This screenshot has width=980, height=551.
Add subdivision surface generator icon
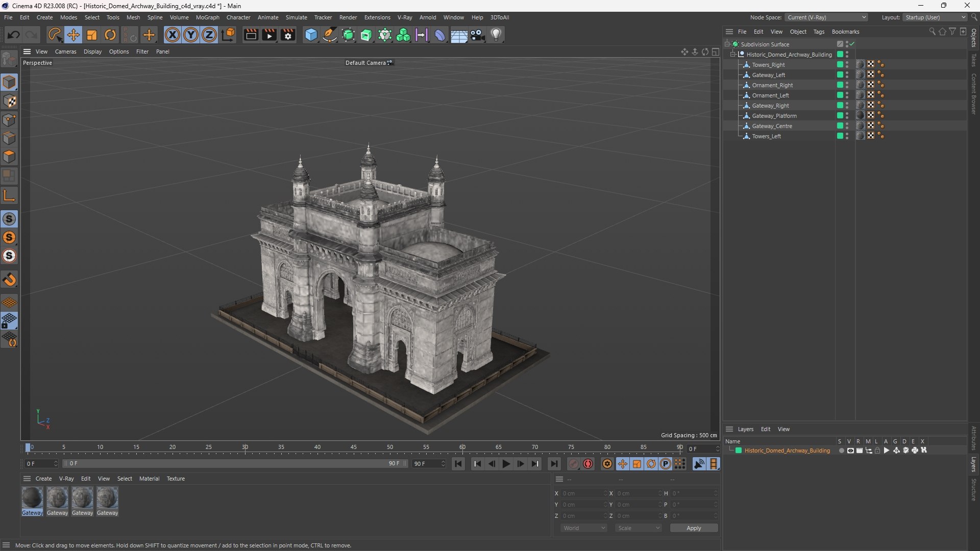[x=348, y=35]
